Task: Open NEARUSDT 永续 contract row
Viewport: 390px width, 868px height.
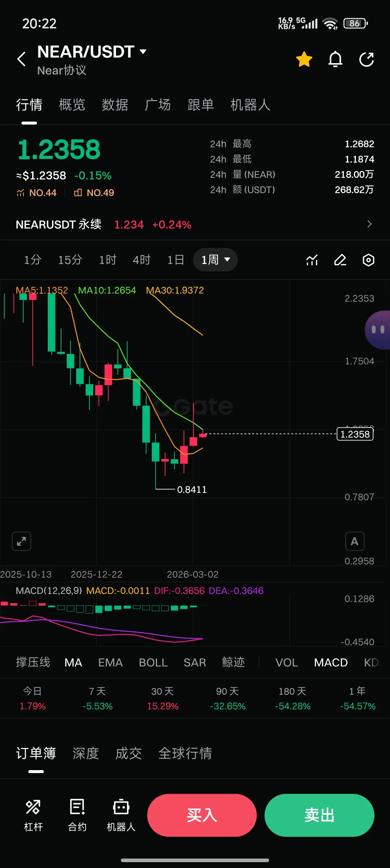Action: point(195,224)
